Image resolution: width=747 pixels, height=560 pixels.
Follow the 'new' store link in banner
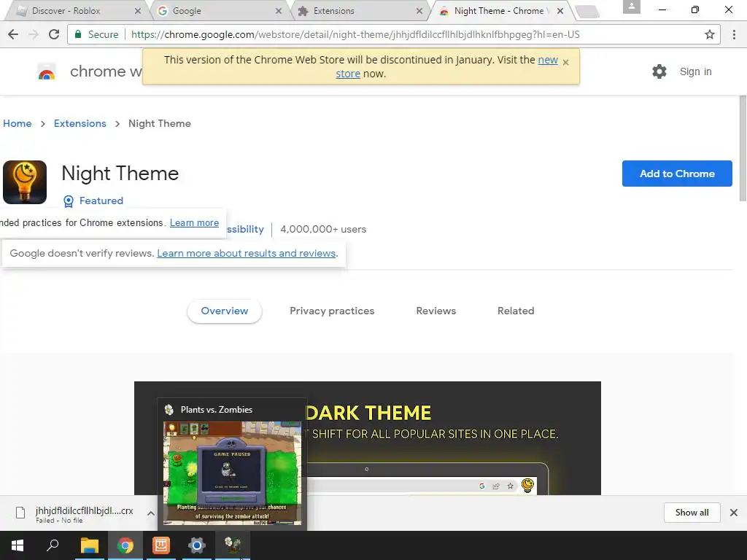tap(547, 60)
